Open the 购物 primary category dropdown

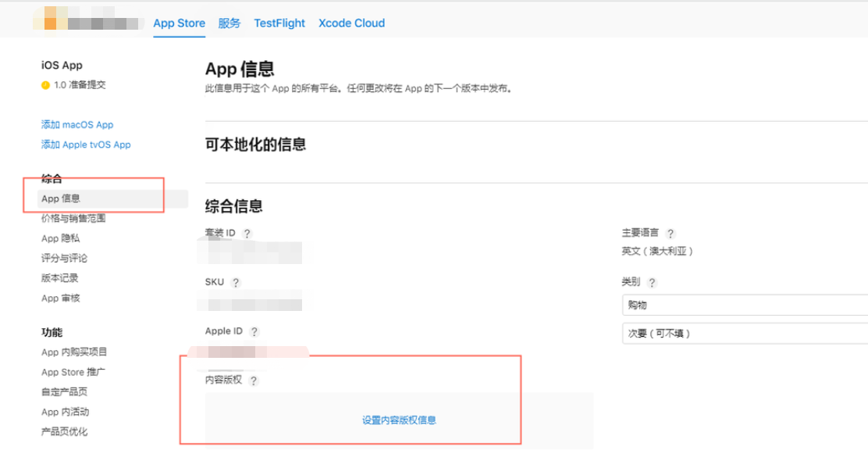click(745, 305)
